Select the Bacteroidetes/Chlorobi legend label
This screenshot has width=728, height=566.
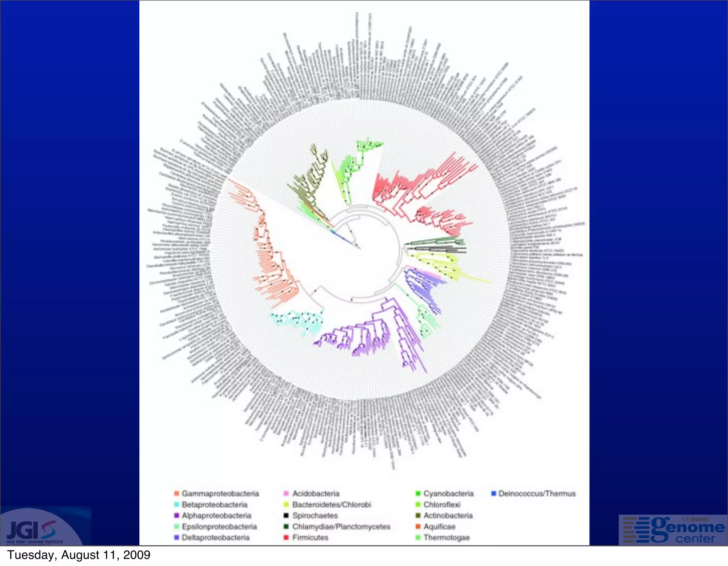[x=332, y=505]
